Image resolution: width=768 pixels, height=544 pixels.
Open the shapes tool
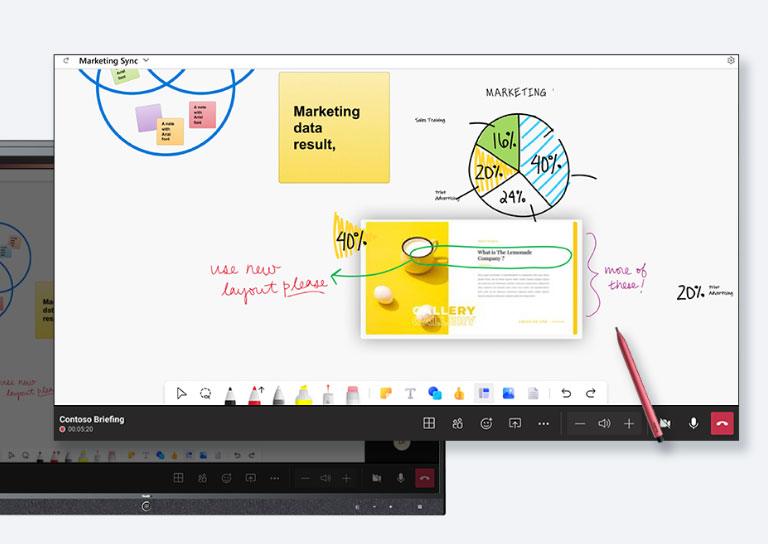pos(435,393)
